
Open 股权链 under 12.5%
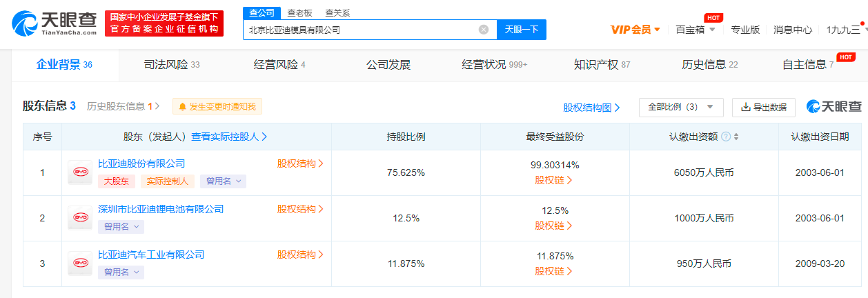[x=554, y=226]
